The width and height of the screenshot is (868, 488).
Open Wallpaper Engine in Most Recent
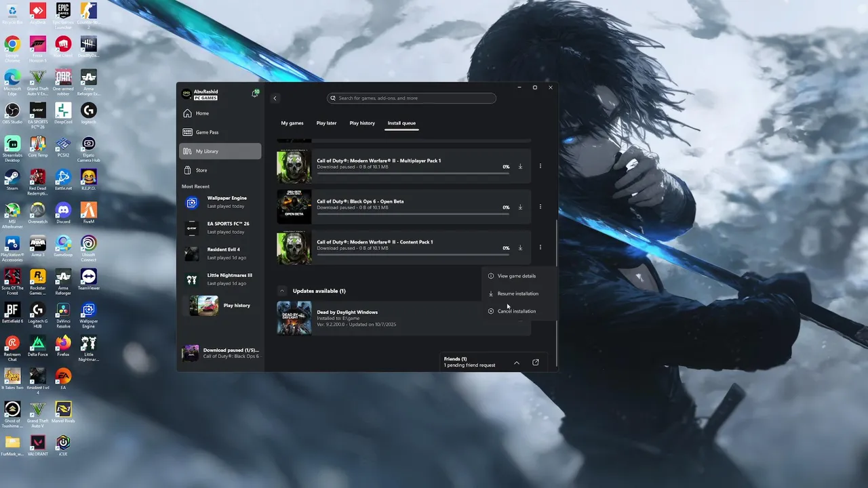click(x=220, y=202)
